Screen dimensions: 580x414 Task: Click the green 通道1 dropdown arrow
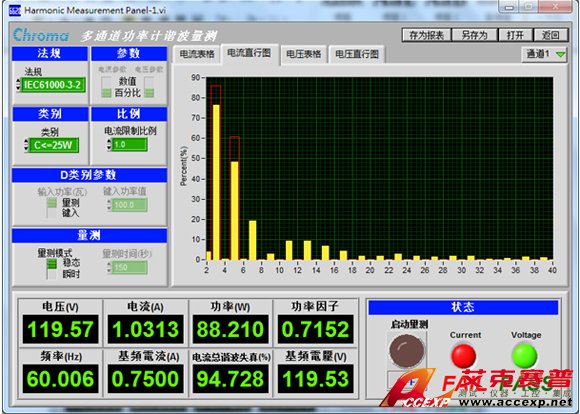point(560,54)
